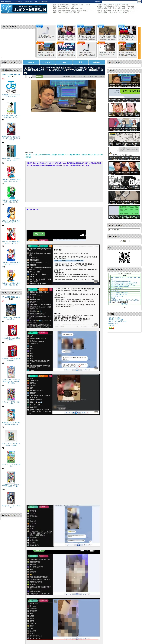Click the YouTube link in top bar

(x=45, y=2)
